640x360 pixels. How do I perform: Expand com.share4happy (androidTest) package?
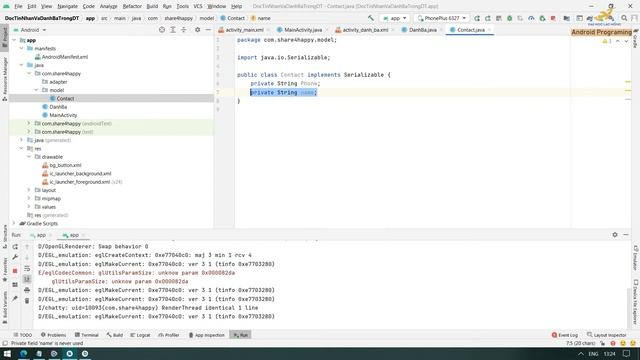(x=29, y=123)
